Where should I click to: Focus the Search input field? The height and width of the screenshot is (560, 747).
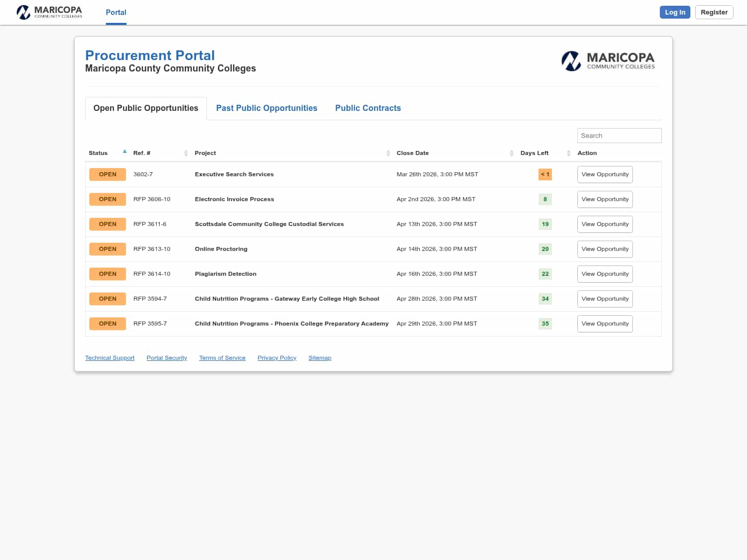pyautogui.click(x=619, y=135)
